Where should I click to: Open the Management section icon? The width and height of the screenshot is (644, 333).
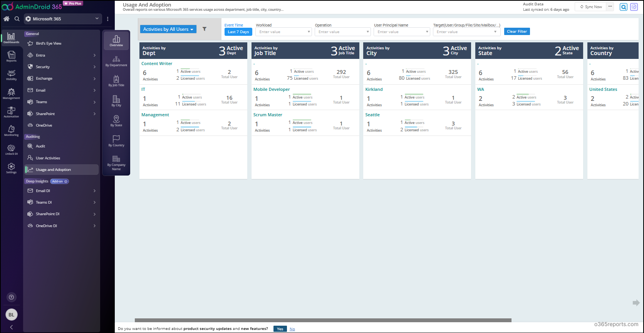point(11,94)
